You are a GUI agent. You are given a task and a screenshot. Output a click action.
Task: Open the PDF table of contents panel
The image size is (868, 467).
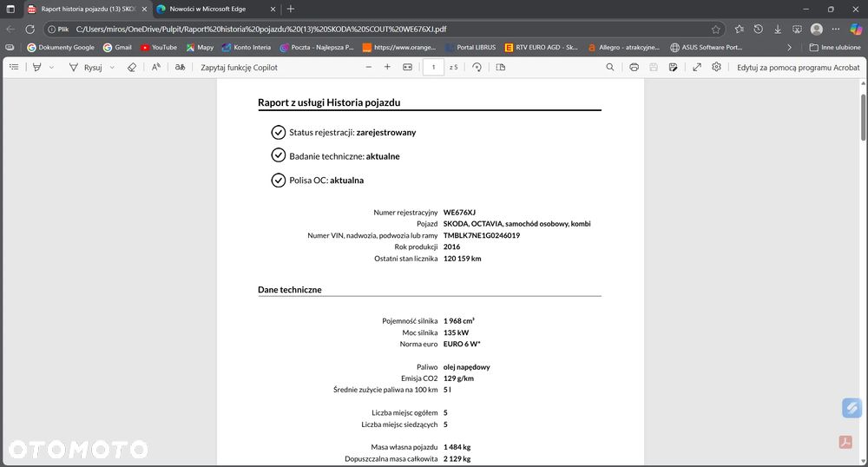[x=14, y=67]
